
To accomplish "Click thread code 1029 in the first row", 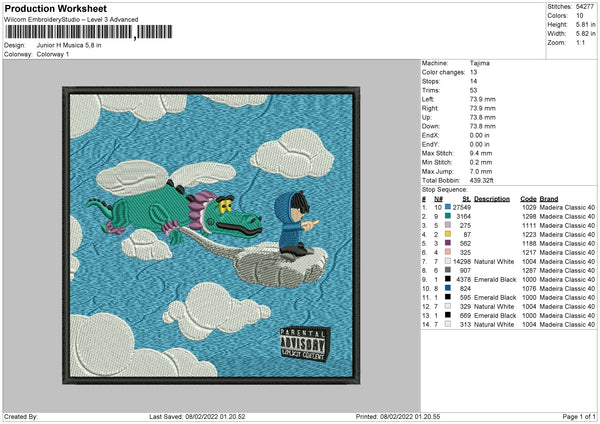I will pyautogui.click(x=530, y=207).
